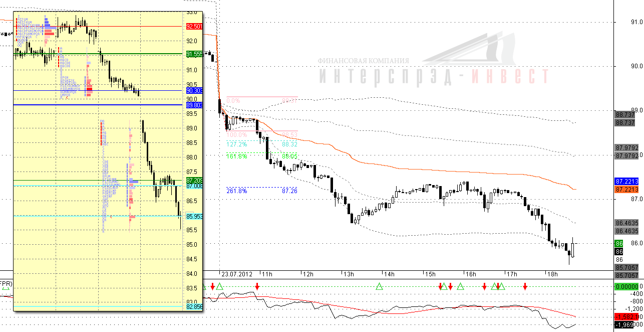Select the cyan 85.953 level label
This screenshot has width=644, height=332.
pyautogui.click(x=194, y=216)
